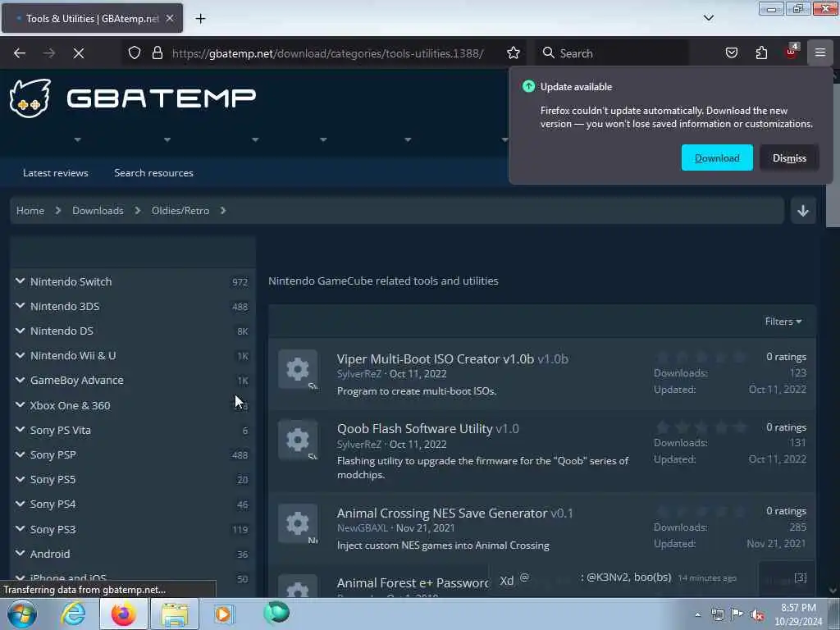Open the Filters dropdown
This screenshot has width=840, height=630.
pos(783,321)
